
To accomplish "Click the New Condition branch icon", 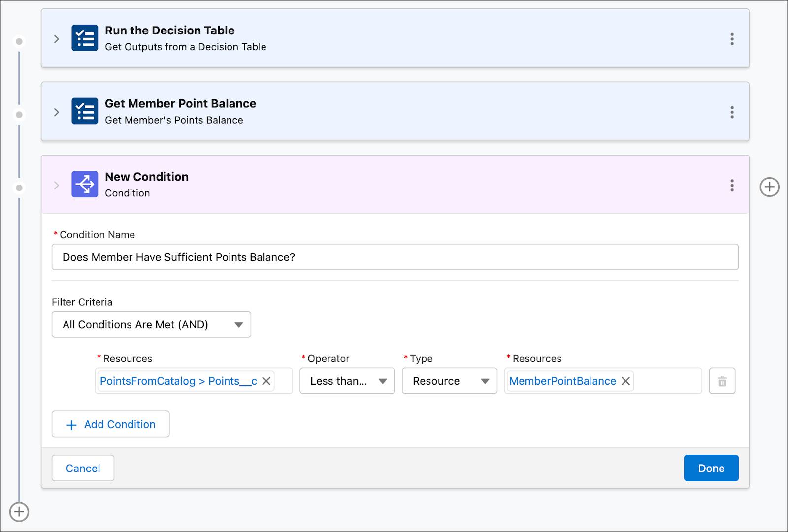I will pos(85,184).
